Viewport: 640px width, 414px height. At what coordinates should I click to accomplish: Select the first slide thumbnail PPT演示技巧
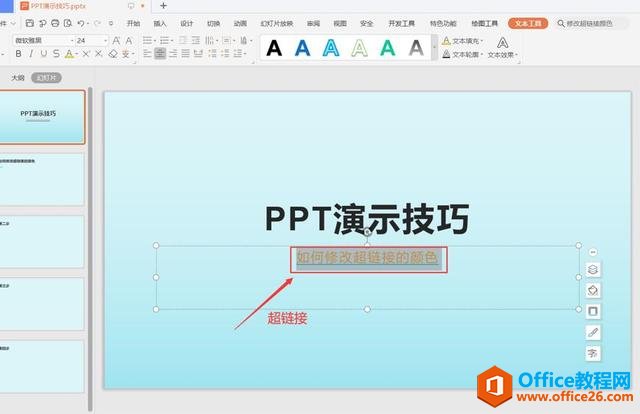[42, 117]
